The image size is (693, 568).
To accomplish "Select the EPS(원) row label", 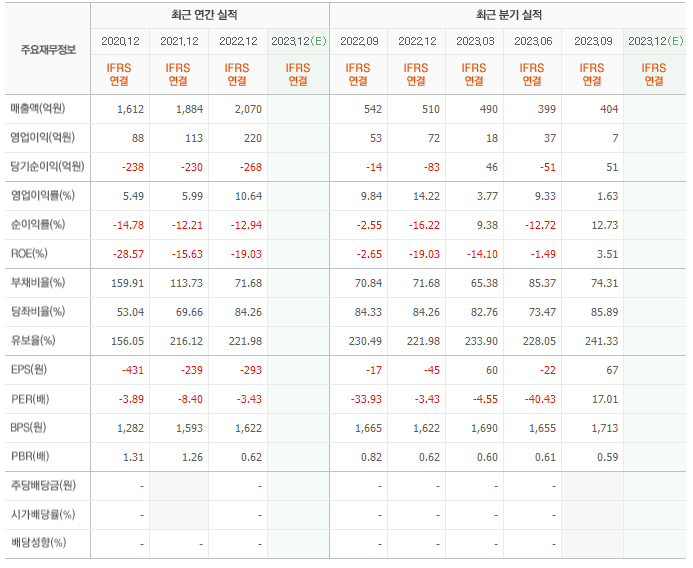I will [28, 370].
